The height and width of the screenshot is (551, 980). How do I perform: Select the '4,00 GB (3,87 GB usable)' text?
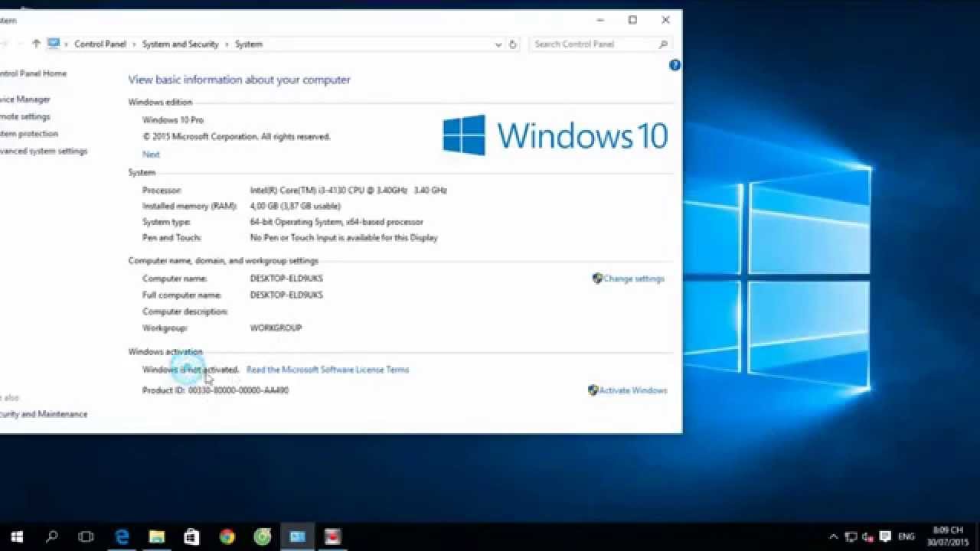pyautogui.click(x=296, y=207)
